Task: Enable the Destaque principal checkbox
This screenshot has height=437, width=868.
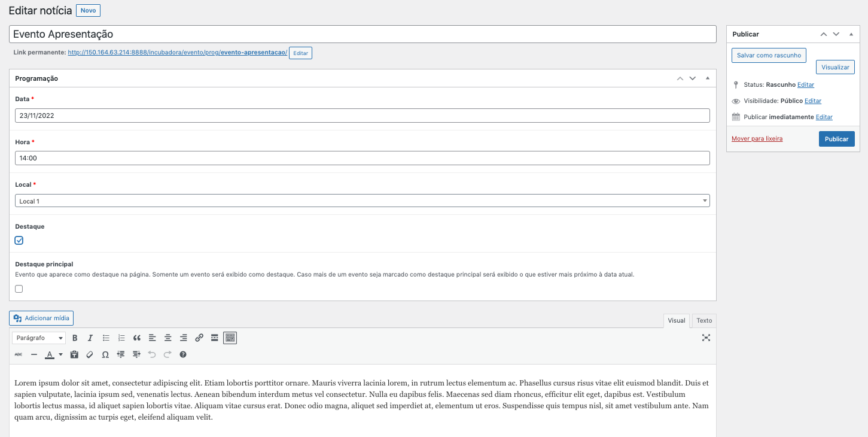Action: coord(19,289)
